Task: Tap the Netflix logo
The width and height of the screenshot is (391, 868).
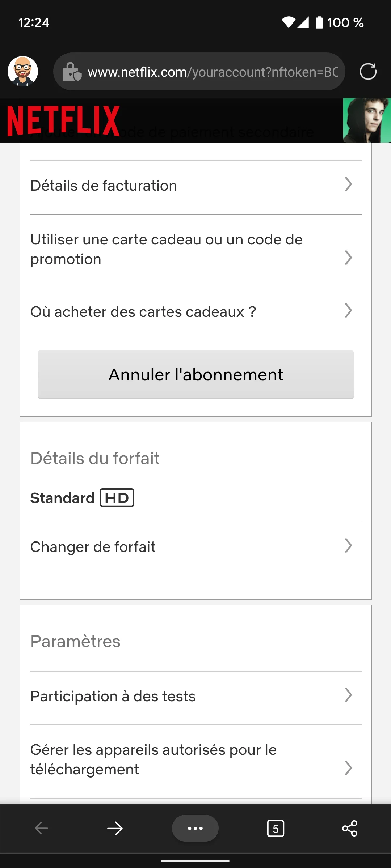Action: click(x=63, y=121)
